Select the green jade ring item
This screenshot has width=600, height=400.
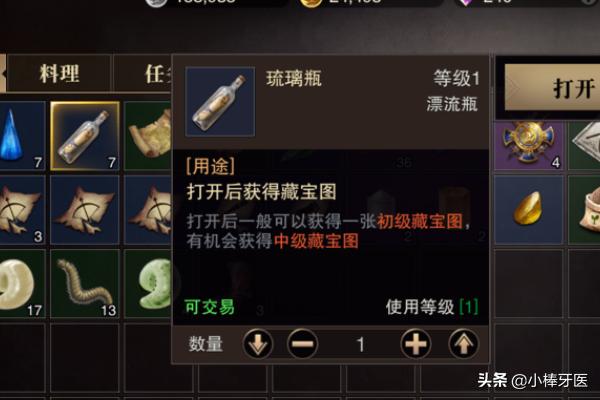tap(148, 284)
